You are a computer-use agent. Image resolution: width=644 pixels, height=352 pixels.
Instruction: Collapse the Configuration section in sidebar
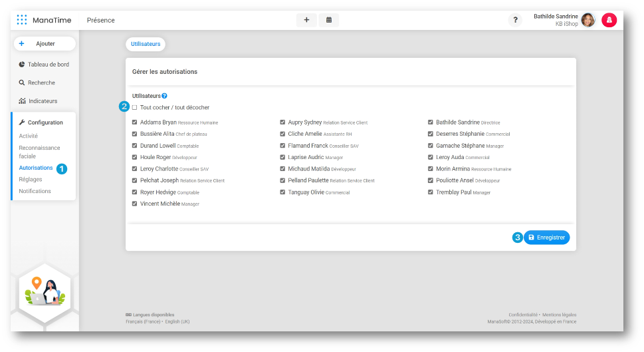[x=45, y=122]
